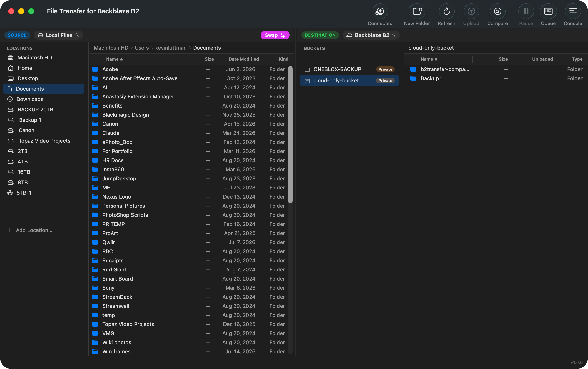Open the Local Files source selector
The image size is (588, 369).
(x=58, y=35)
